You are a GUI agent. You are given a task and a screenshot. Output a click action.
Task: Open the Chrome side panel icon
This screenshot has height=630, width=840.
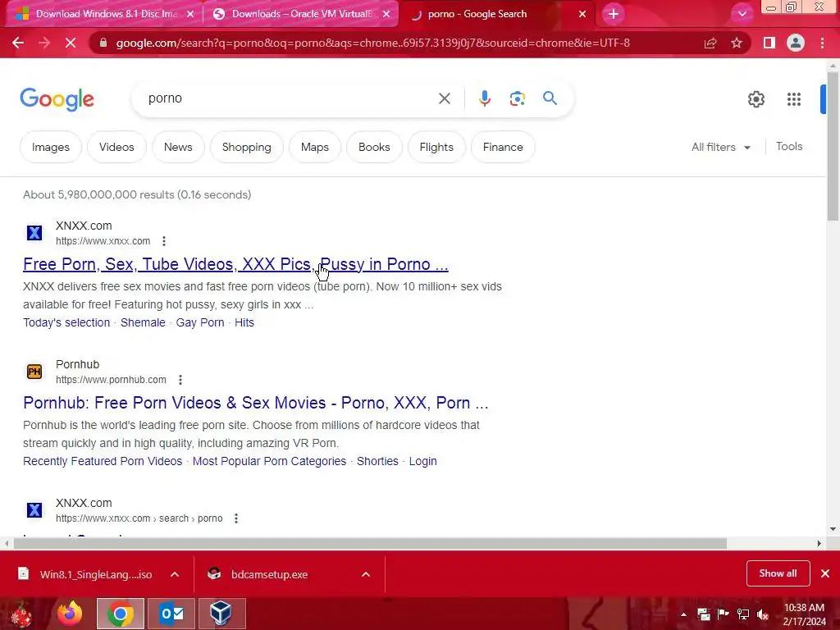tap(769, 43)
